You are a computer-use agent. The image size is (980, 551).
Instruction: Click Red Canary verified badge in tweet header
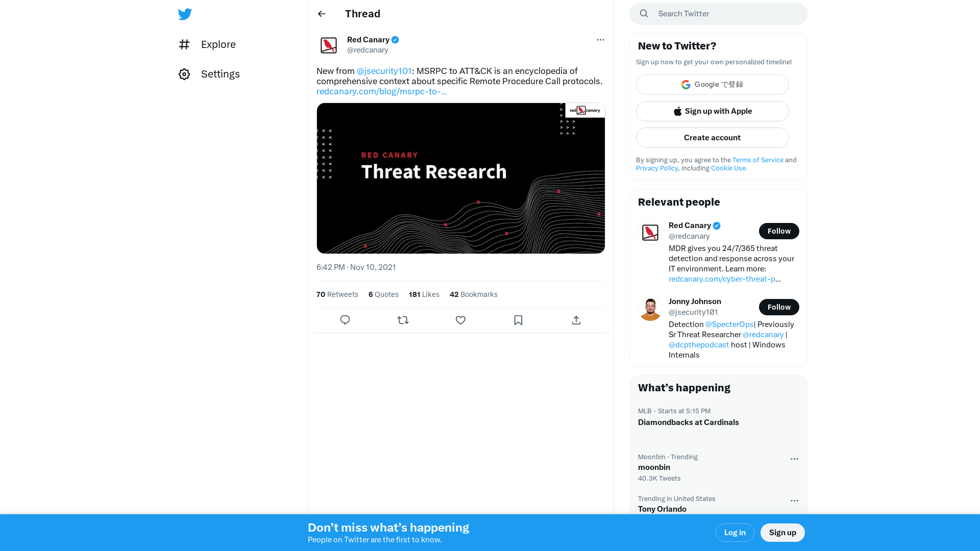click(x=395, y=40)
